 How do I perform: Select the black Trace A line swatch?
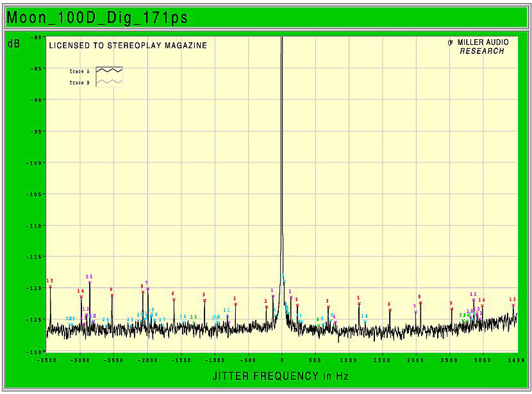[x=109, y=71]
